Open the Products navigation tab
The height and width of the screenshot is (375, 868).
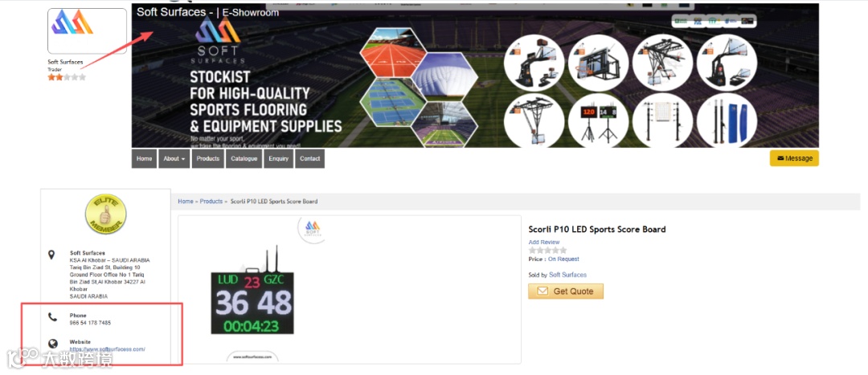pos(208,158)
